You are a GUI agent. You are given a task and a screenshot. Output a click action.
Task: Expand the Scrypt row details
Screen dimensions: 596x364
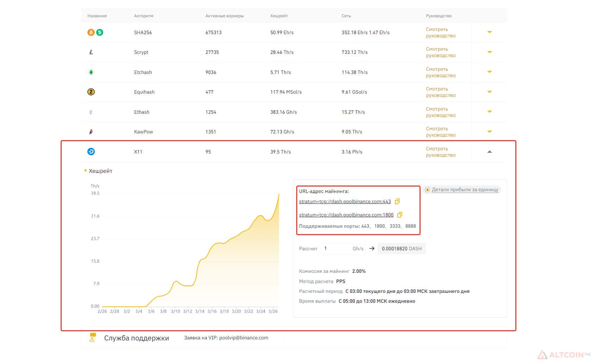click(489, 52)
